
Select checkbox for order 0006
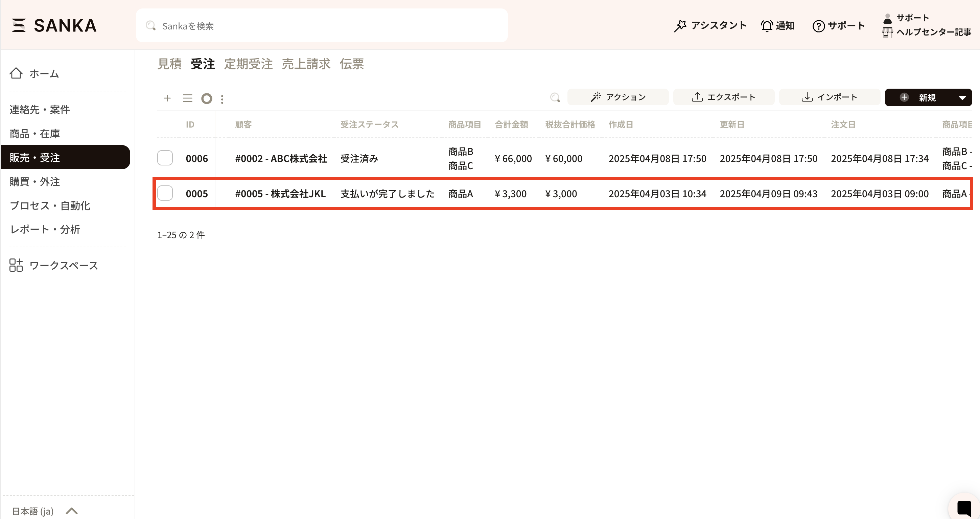(x=165, y=158)
